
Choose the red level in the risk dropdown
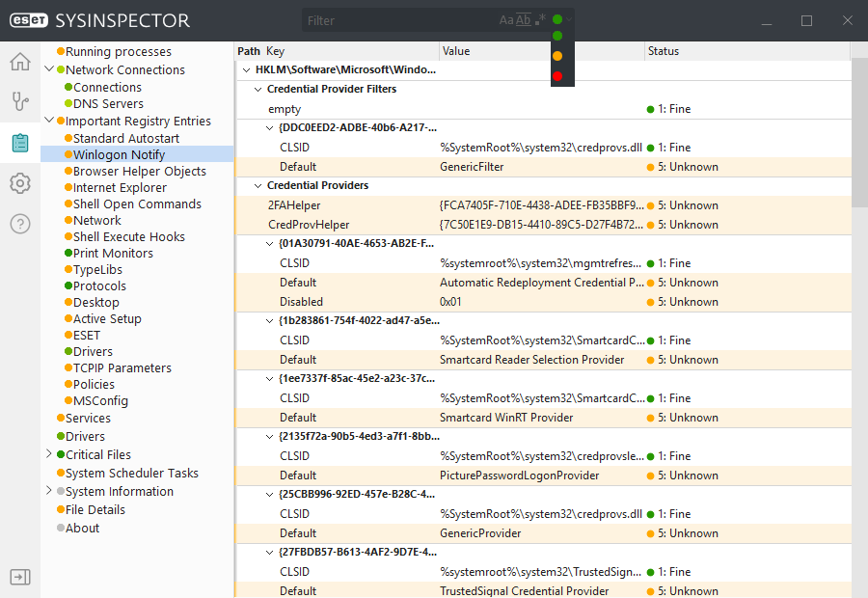pos(557,76)
